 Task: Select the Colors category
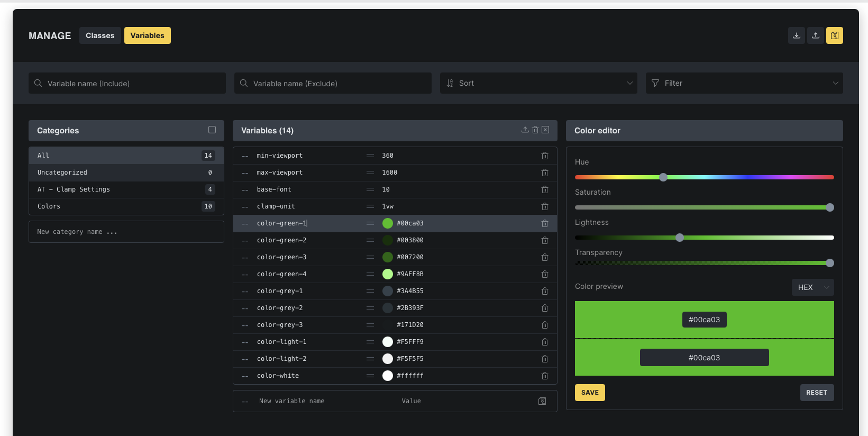click(126, 206)
